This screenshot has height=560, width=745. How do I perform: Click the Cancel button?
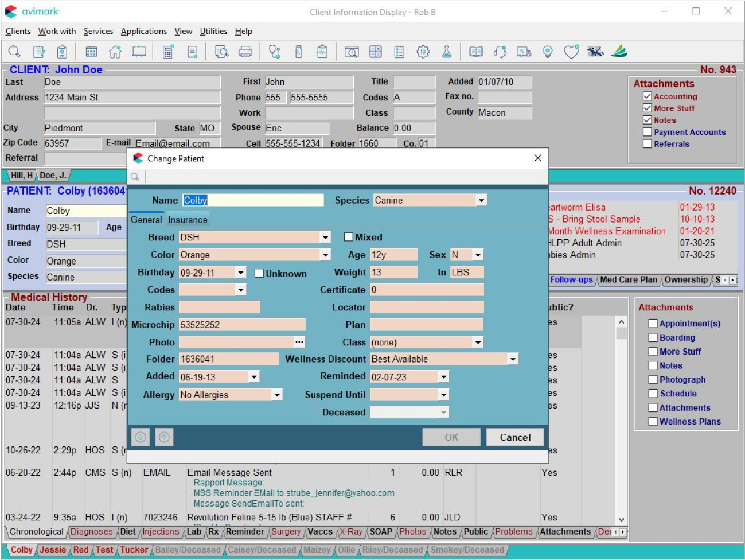pos(515,437)
